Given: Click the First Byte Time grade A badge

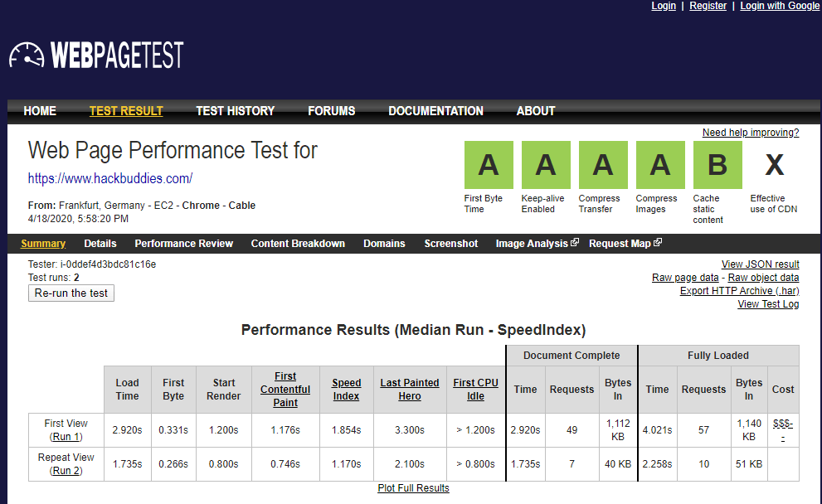Looking at the screenshot, I should click(x=489, y=164).
